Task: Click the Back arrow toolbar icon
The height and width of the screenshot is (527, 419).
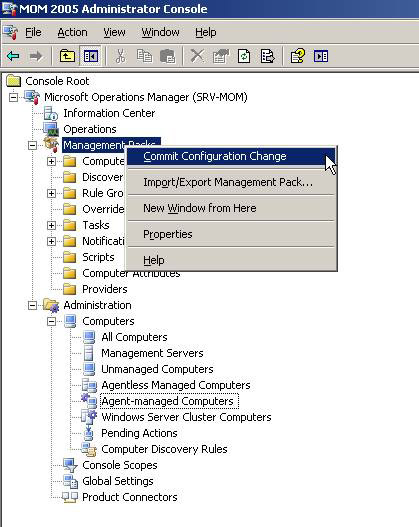Action: tap(13, 56)
